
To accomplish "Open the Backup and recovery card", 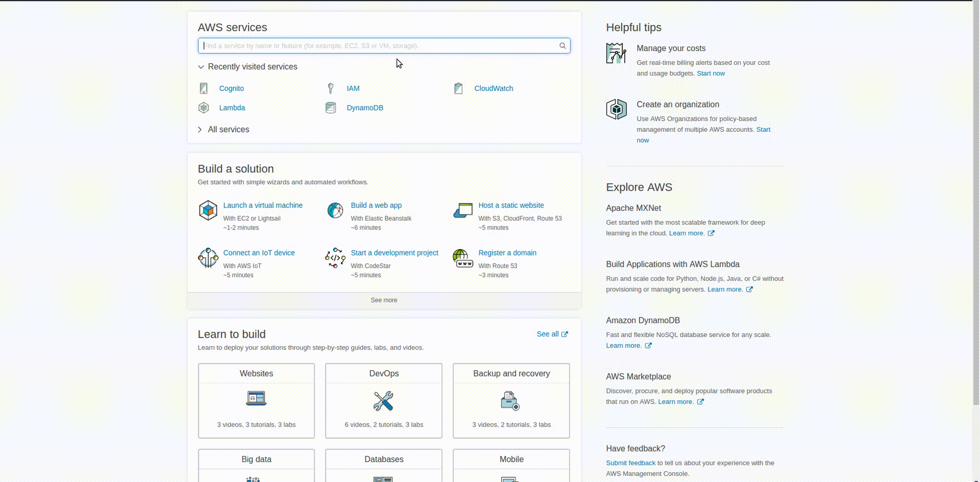I will coord(512,401).
